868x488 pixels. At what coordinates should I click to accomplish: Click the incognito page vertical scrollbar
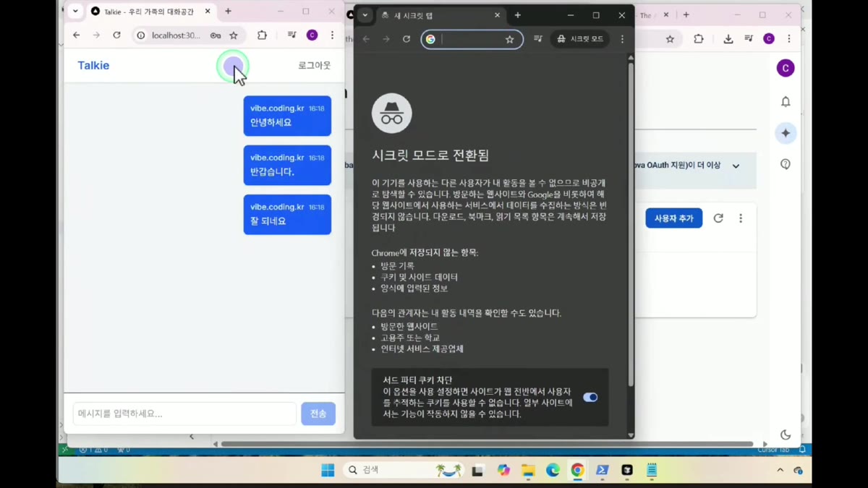(631, 224)
